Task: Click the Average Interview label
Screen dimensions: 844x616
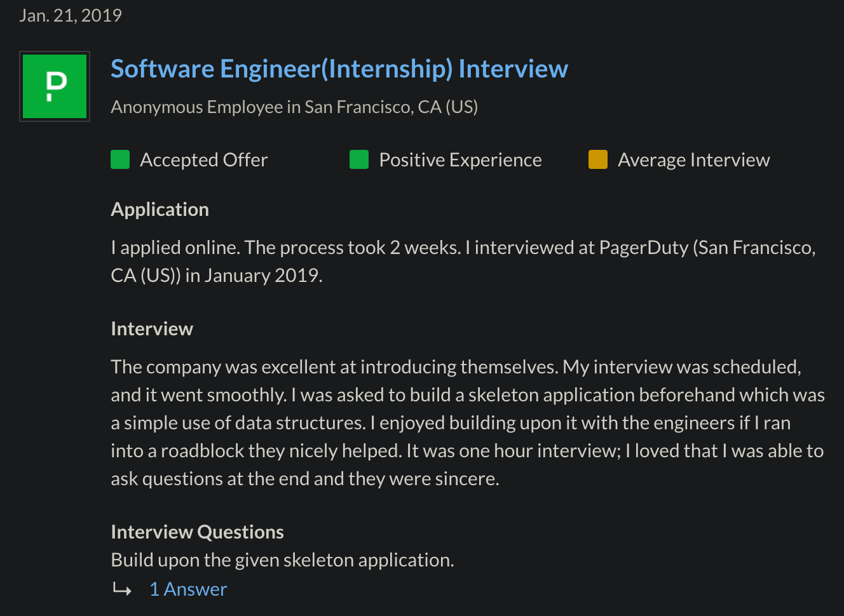Action: (x=693, y=159)
